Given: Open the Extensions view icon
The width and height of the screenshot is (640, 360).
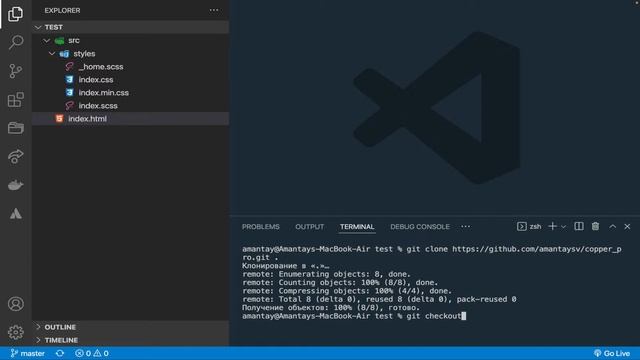Looking at the screenshot, I should coord(16,100).
